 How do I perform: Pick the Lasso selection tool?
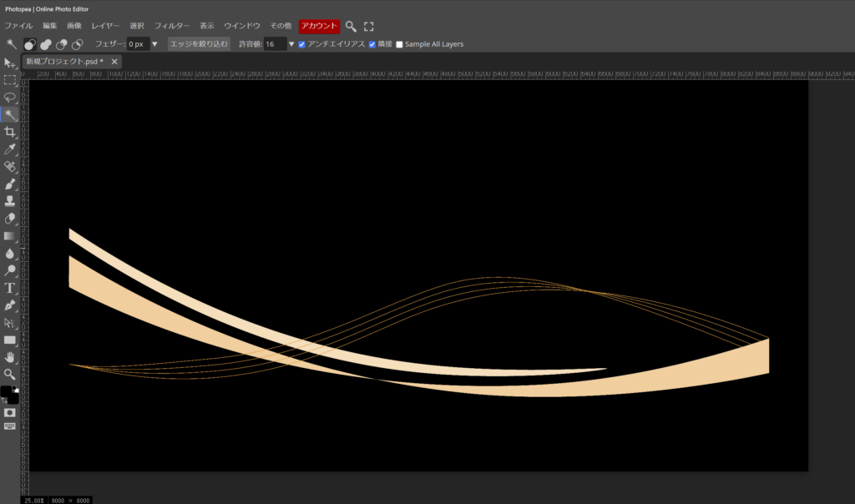coord(10,98)
